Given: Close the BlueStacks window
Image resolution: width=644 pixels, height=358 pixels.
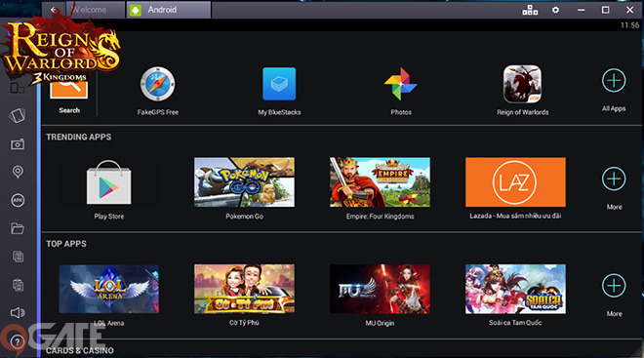Looking at the screenshot, I should (629, 10).
